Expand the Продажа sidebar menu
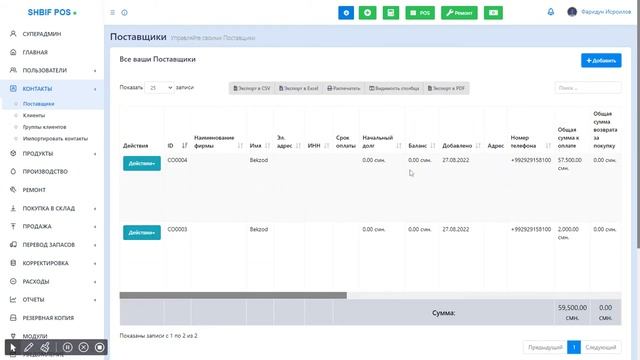 52,226
